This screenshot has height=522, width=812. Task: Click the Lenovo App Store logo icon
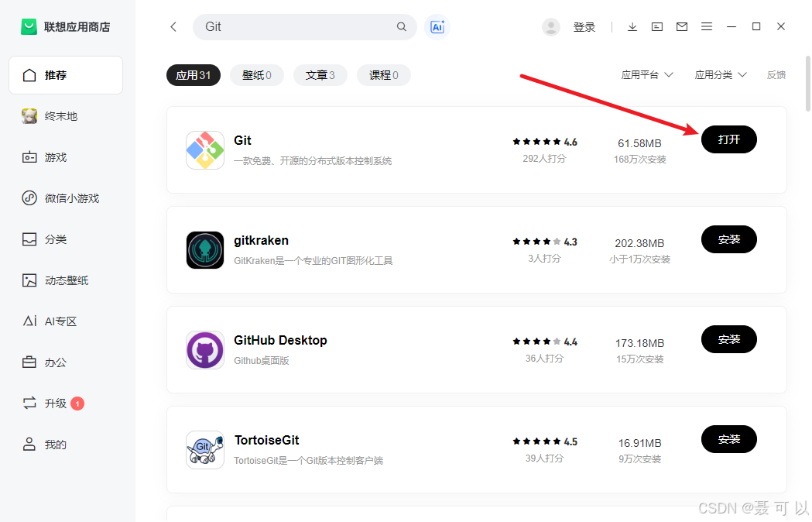click(x=29, y=27)
